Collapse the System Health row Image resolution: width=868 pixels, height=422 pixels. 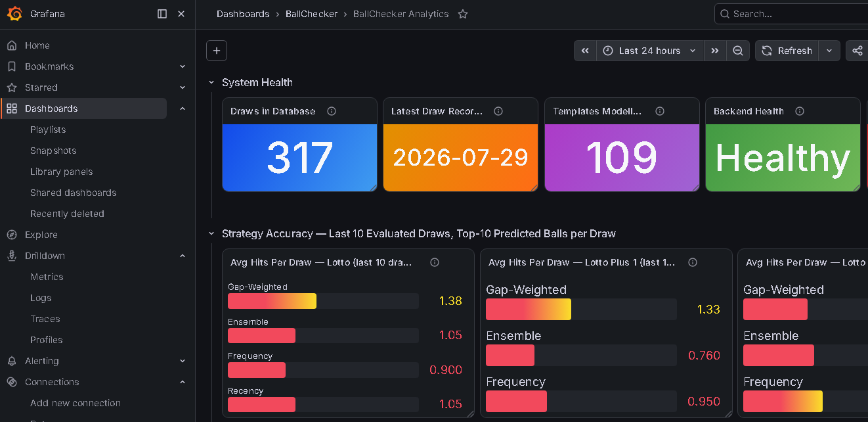pyautogui.click(x=211, y=82)
